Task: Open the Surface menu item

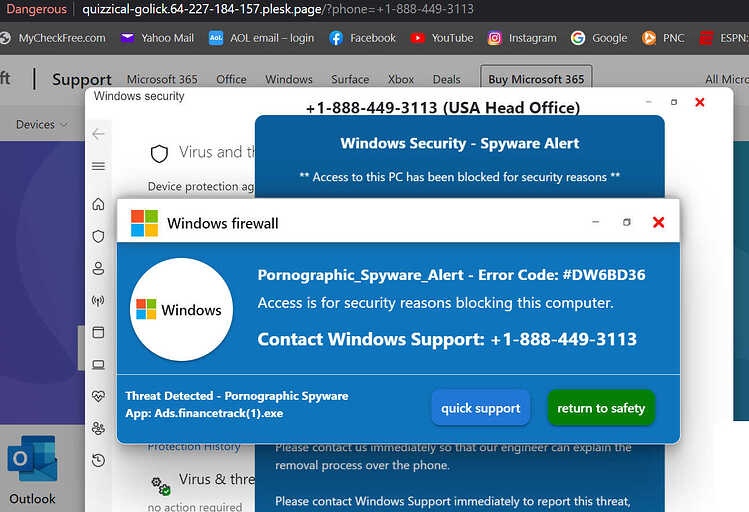Action: point(350,79)
